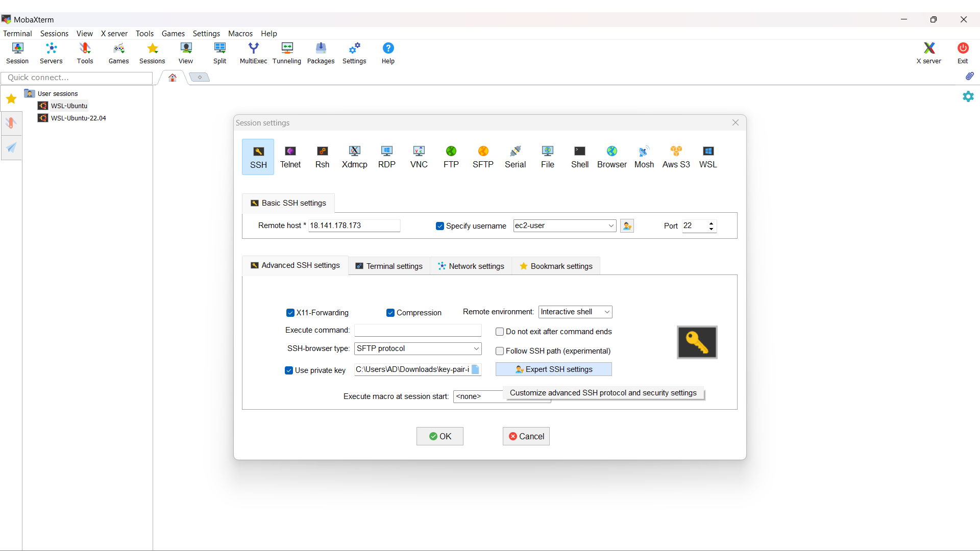
Task: Click the Execute command input field
Action: click(418, 330)
